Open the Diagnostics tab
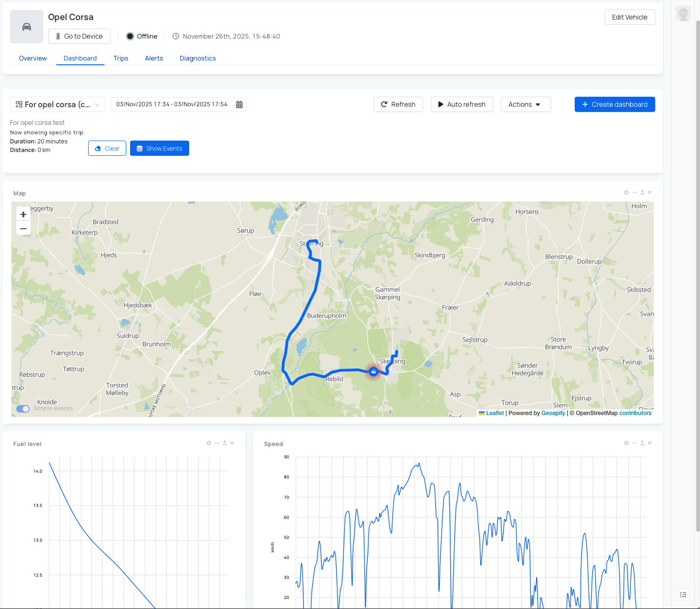 (197, 58)
